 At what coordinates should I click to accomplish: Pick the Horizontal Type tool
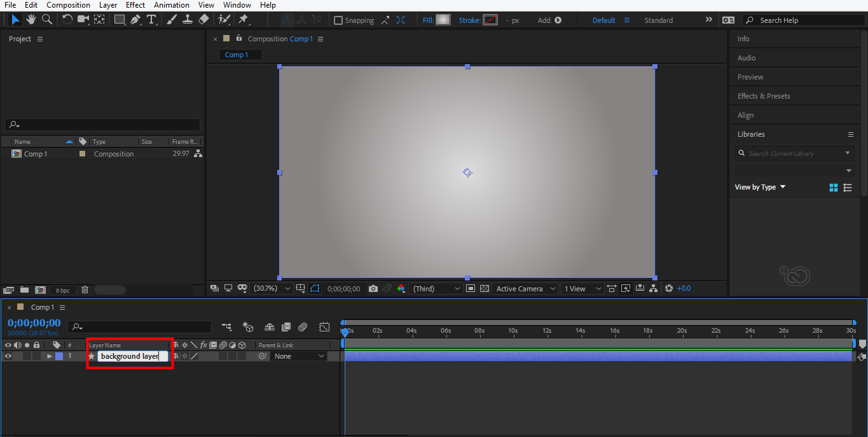(x=151, y=20)
